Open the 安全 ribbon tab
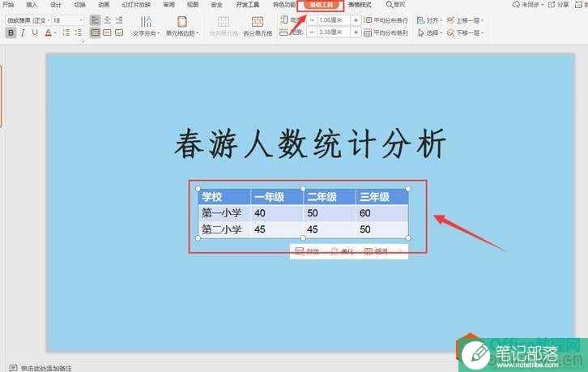The width and height of the screenshot is (588, 372). click(x=217, y=5)
